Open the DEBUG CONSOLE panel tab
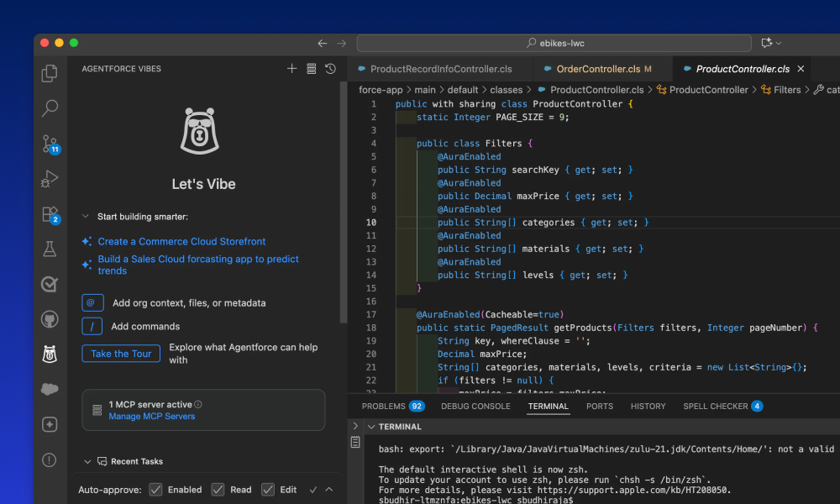This screenshot has width=840, height=504. click(x=475, y=406)
